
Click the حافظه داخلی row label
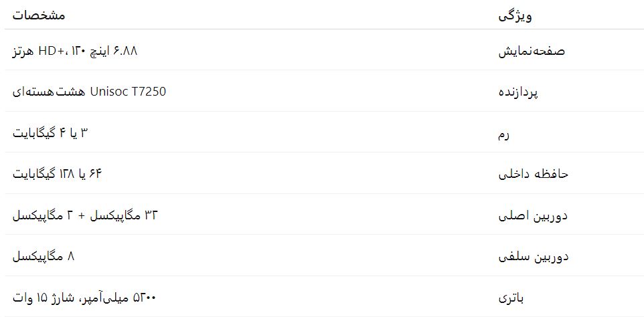pos(534,175)
